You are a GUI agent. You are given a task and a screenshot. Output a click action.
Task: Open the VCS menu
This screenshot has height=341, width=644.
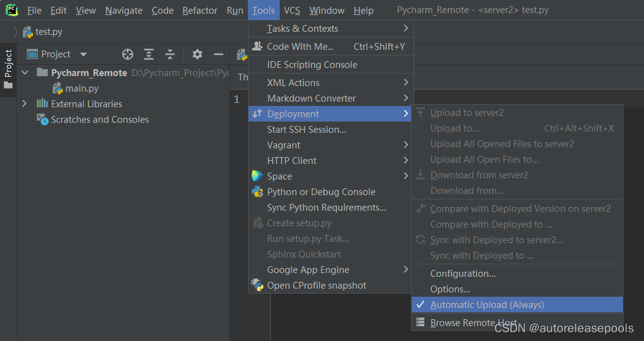pyautogui.click(x=292, y=10)
